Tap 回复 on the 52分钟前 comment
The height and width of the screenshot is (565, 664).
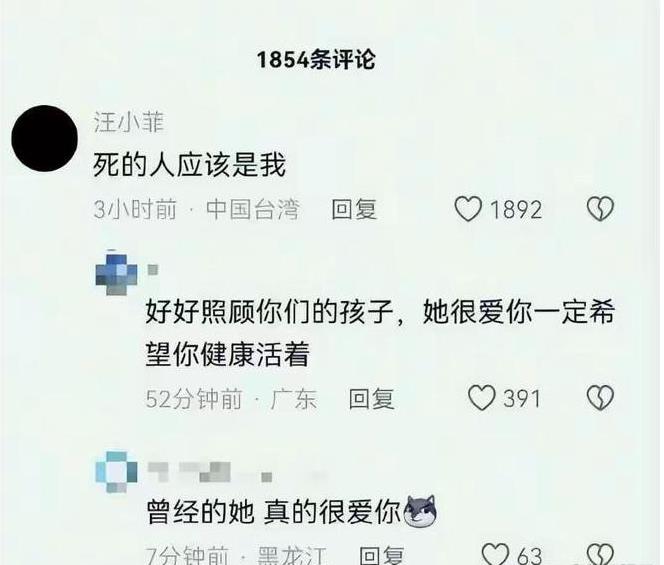coord(371,399)
